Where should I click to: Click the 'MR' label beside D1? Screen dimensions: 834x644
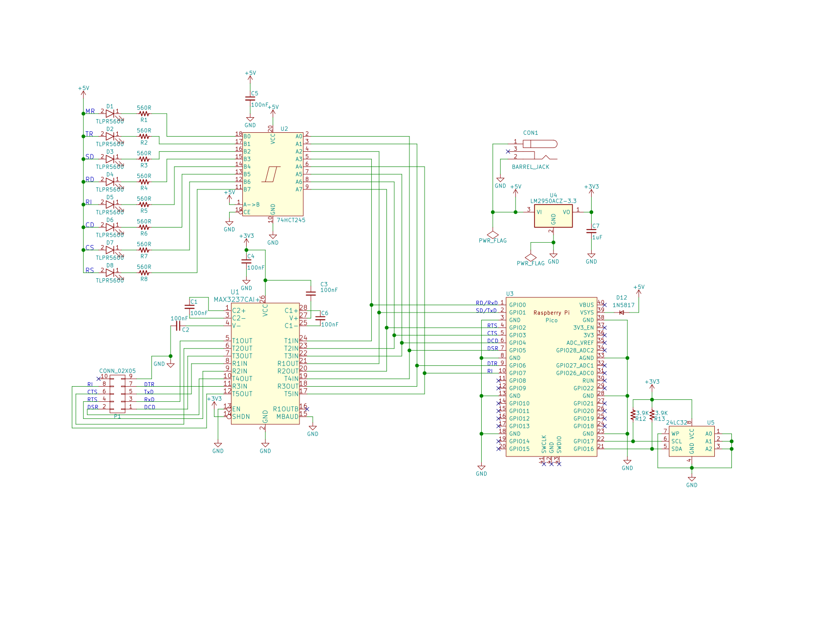90,111
